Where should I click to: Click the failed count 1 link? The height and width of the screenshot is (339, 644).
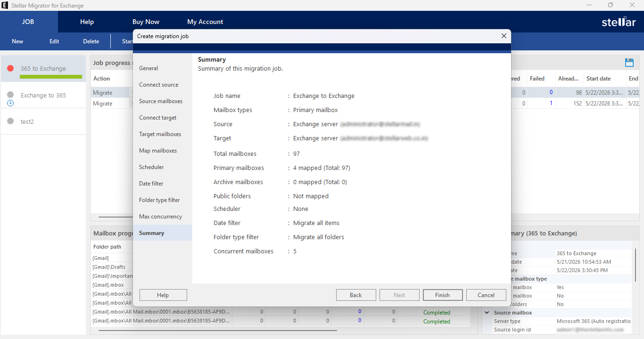pyautogui.click(x=551, y=104)
